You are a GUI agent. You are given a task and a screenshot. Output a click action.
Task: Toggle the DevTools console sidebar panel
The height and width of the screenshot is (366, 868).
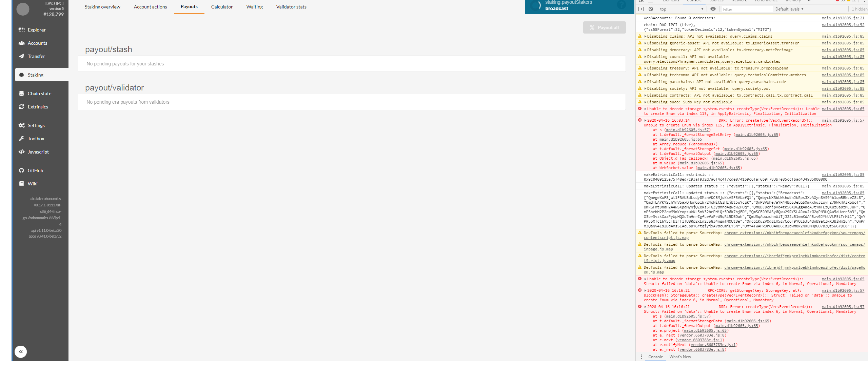pyautogui.click(x=641, y=9)
